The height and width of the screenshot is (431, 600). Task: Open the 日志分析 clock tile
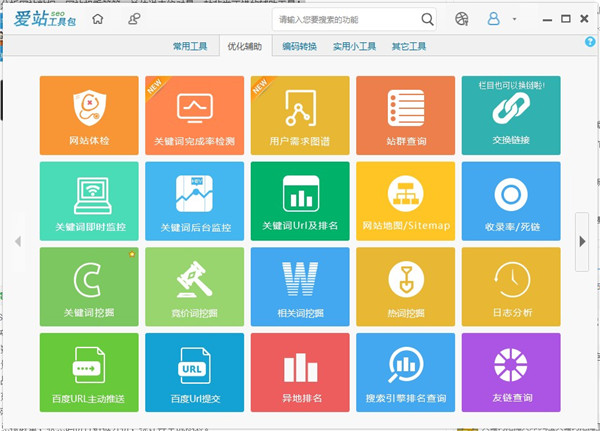point(511,287)
